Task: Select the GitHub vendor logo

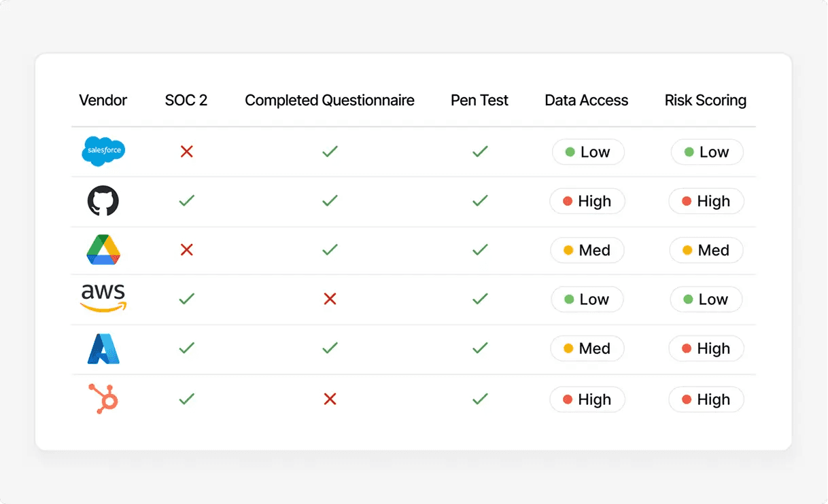Action: (103, 201)
